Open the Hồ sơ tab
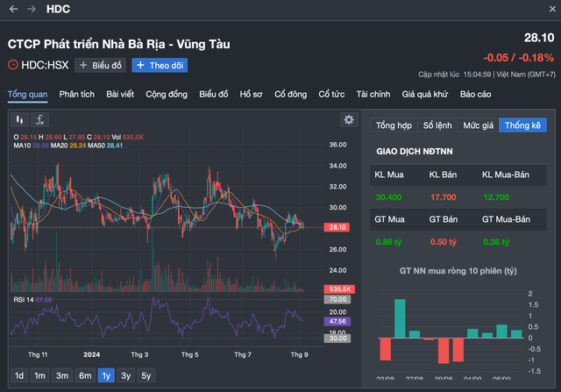This screenshot has height=392, width=561. [x=252, y=95]
